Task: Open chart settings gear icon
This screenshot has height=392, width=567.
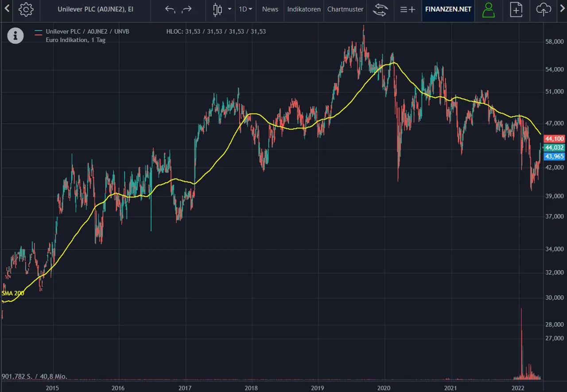Action: pos(26,9)
